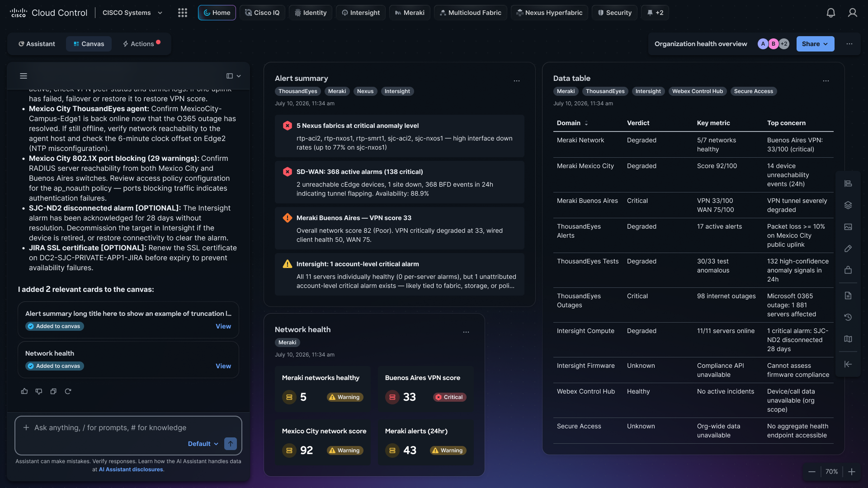868x488 pixels.
Task: Switch to the Actions tab
Action: tap(142, 44)
